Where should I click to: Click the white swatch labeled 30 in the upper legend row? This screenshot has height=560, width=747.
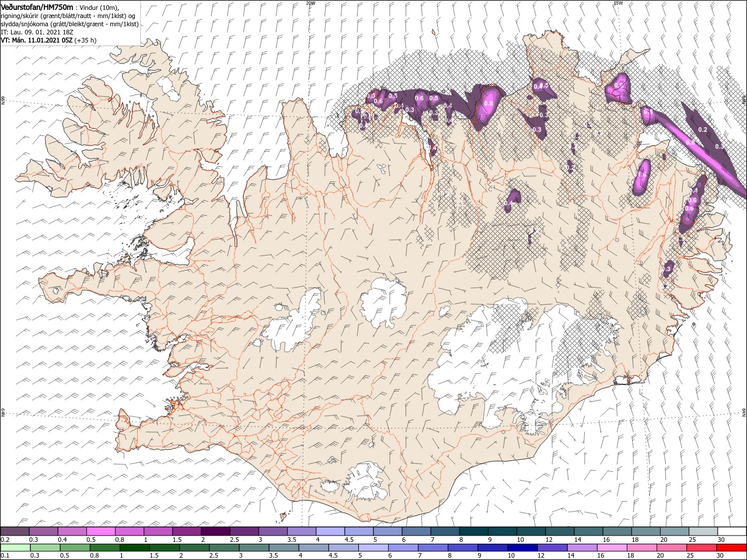[731, 531]
